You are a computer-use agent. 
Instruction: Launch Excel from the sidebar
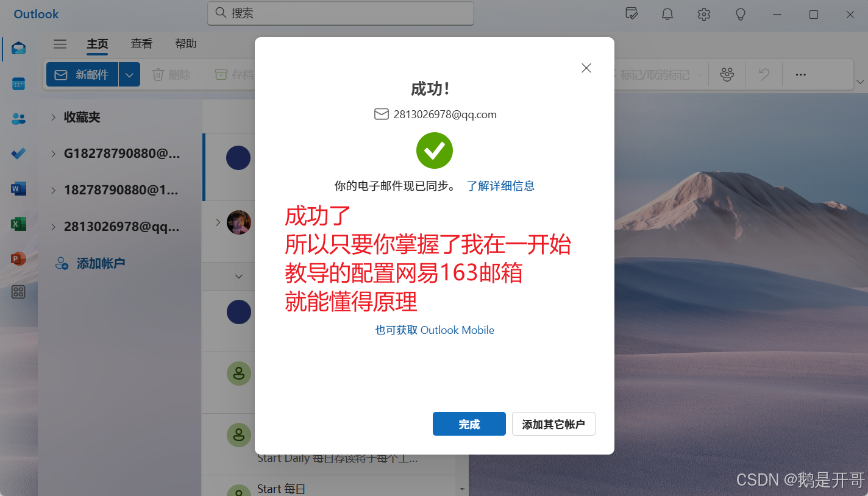18,224
